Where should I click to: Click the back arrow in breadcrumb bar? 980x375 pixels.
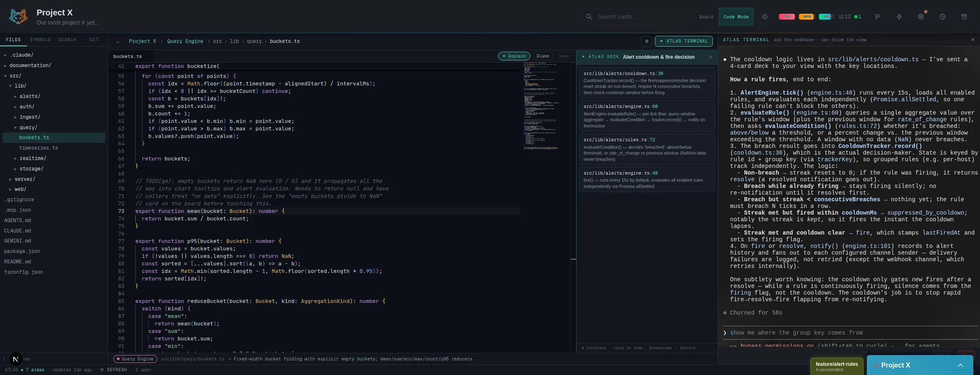coord(118,41)
